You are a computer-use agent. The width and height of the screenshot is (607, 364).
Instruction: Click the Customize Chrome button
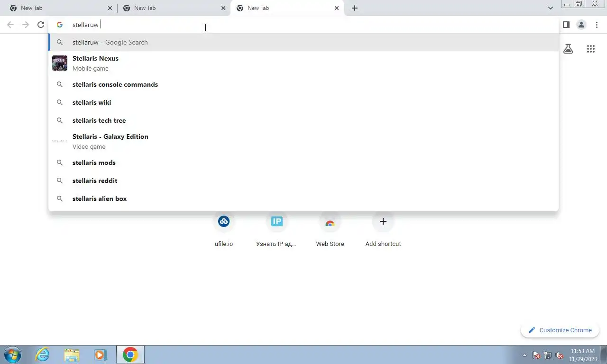tap(560, 330)
